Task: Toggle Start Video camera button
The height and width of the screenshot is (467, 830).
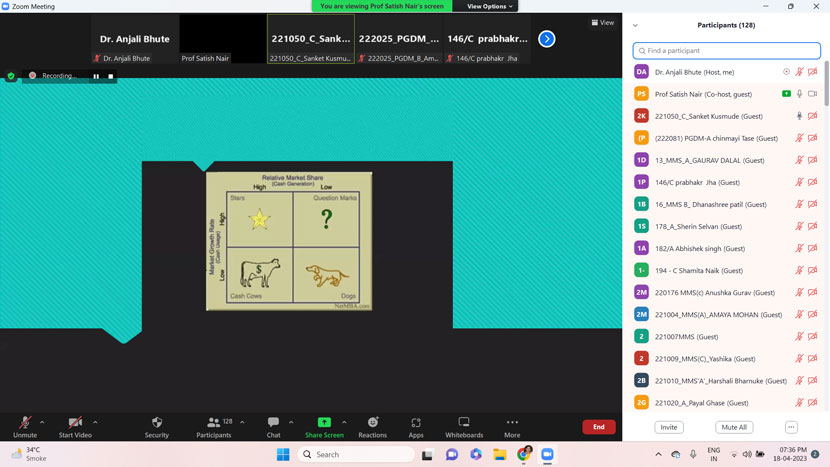Action: point(75,424)
